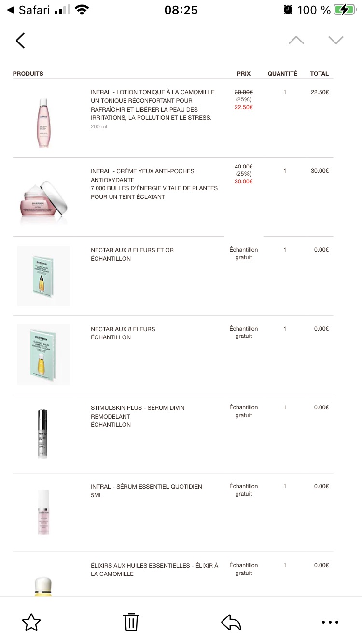Open the Stimulskin Plus sérum image
This screenshot has height=644, width=362.
click(43, 434)
